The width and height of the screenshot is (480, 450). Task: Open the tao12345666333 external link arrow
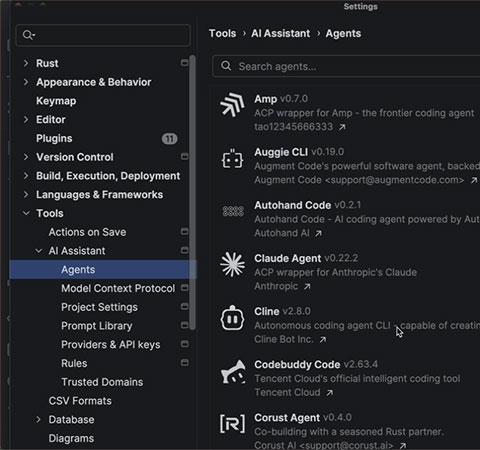(x=342, y=127)
